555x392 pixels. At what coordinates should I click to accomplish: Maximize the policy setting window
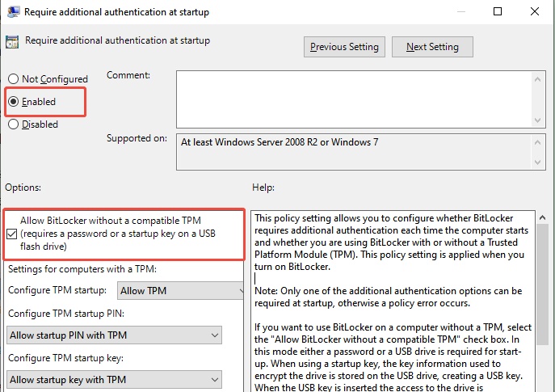coord(498,11)
